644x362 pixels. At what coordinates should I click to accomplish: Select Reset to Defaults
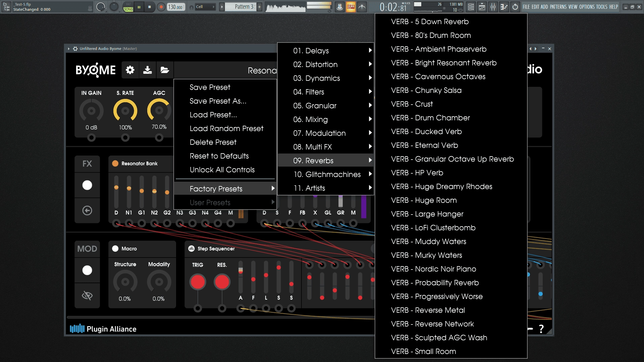click(x=225, y=156)
